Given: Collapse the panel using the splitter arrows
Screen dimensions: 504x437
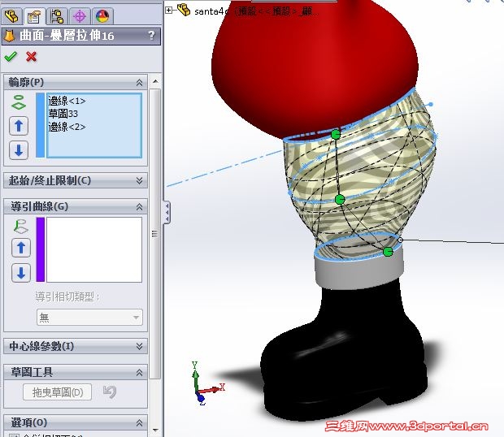Looking at the screenshot, I should 167,212.
